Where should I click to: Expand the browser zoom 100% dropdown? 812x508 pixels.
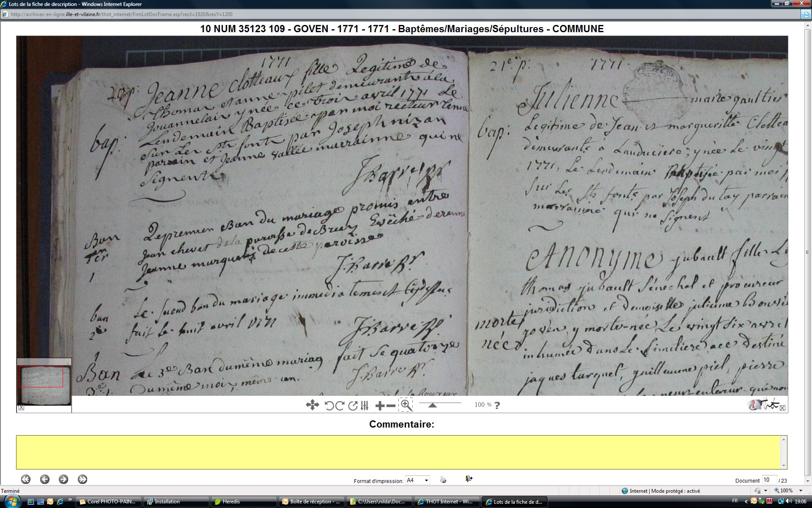pos(801,491)
